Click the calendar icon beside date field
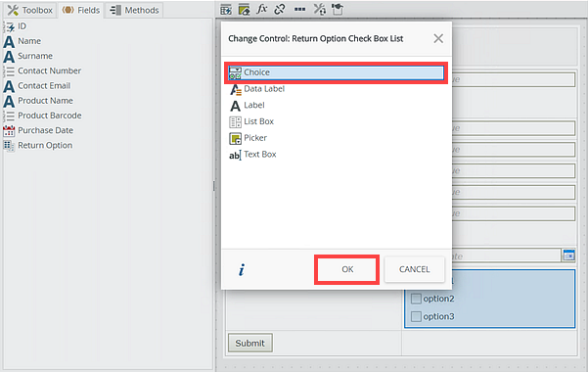The height and width of the screenshot is (372, 588). coord(568,256)
